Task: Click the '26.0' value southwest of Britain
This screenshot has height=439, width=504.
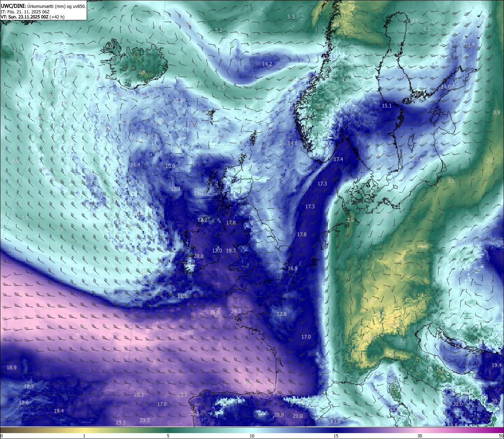Action: click(215, 313)
